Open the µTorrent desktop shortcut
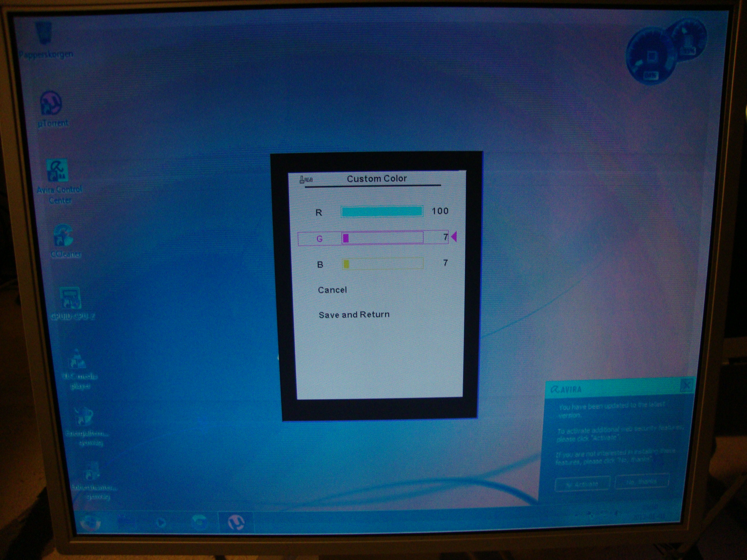 pos(51,103)
